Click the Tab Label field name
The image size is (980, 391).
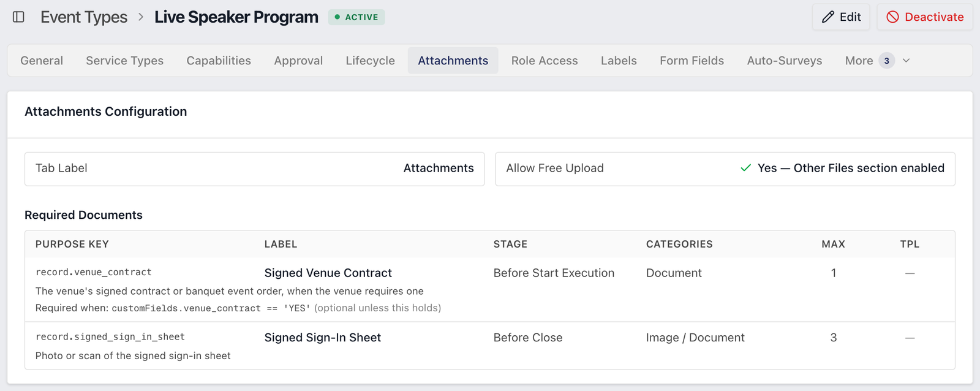pos(61,168)
